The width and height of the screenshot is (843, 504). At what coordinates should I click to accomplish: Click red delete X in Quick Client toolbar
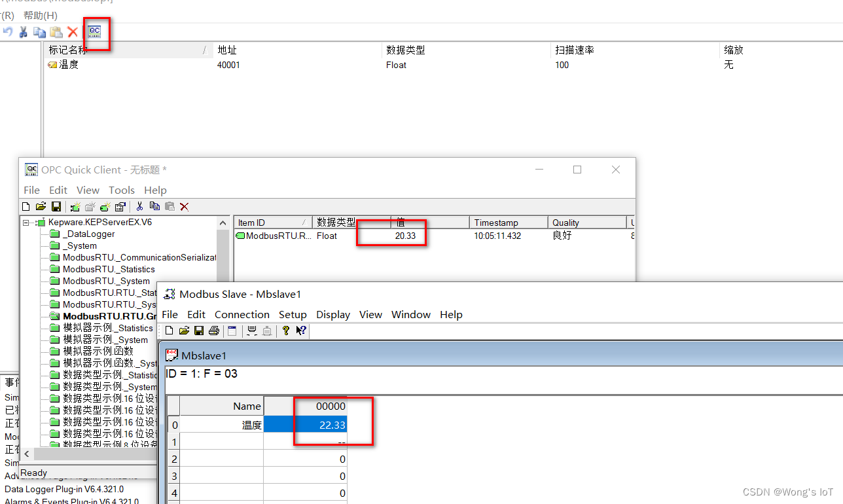tap(185, 206)
